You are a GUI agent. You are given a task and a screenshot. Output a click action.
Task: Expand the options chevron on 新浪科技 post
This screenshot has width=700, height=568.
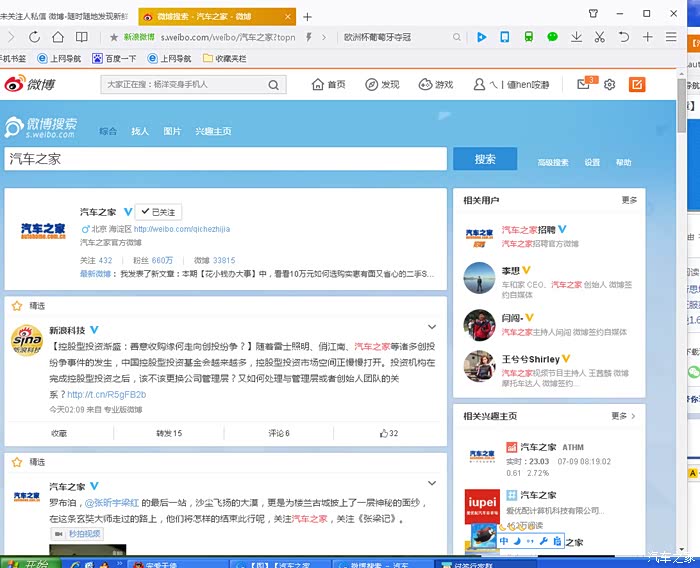[x=432, y=327]
